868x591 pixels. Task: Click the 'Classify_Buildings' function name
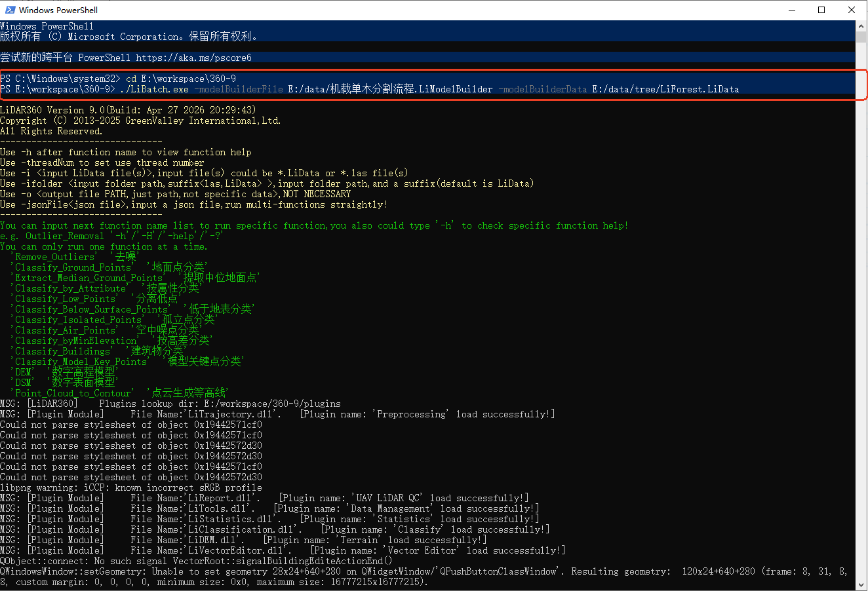(x=63, y=351)
